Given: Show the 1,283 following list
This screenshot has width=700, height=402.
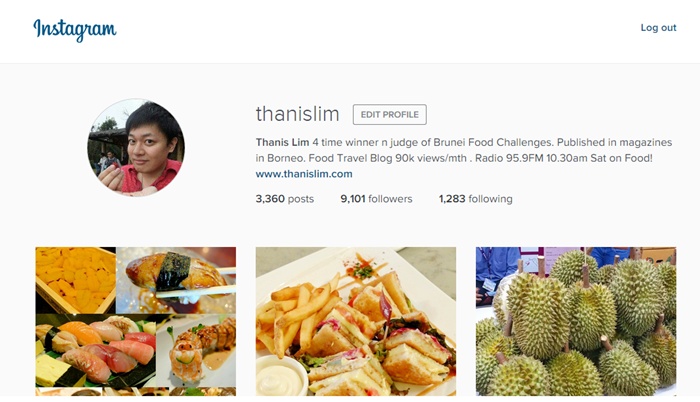Looking at the screenshot, I should coord(475,199).
